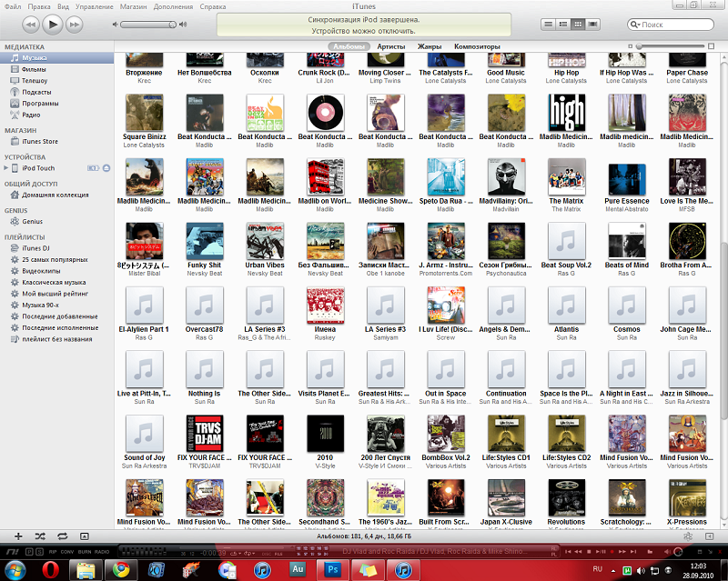Open the Файл menu
Image resolution: width=728 pixels, height=581 pixels.
pyautogui.click(x=13, y=6)
